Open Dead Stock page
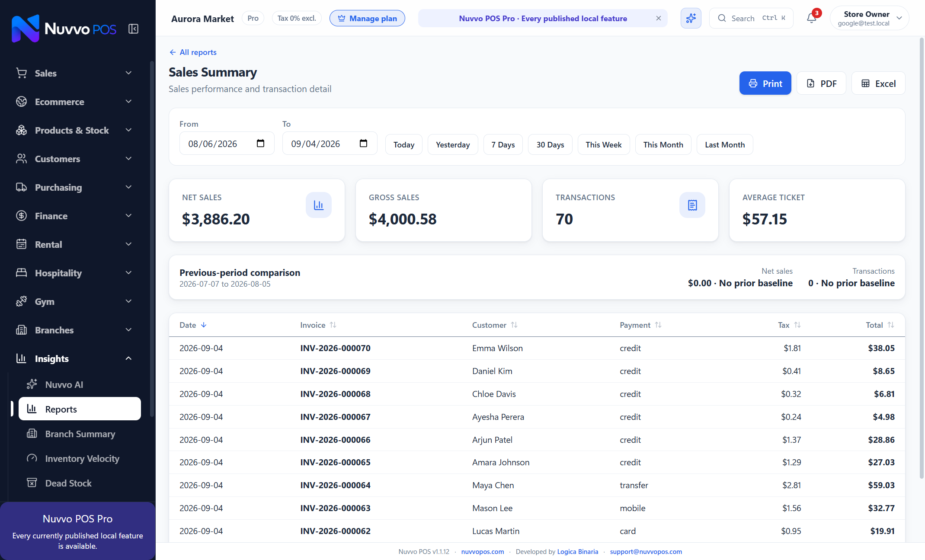 tap(80, 483)
